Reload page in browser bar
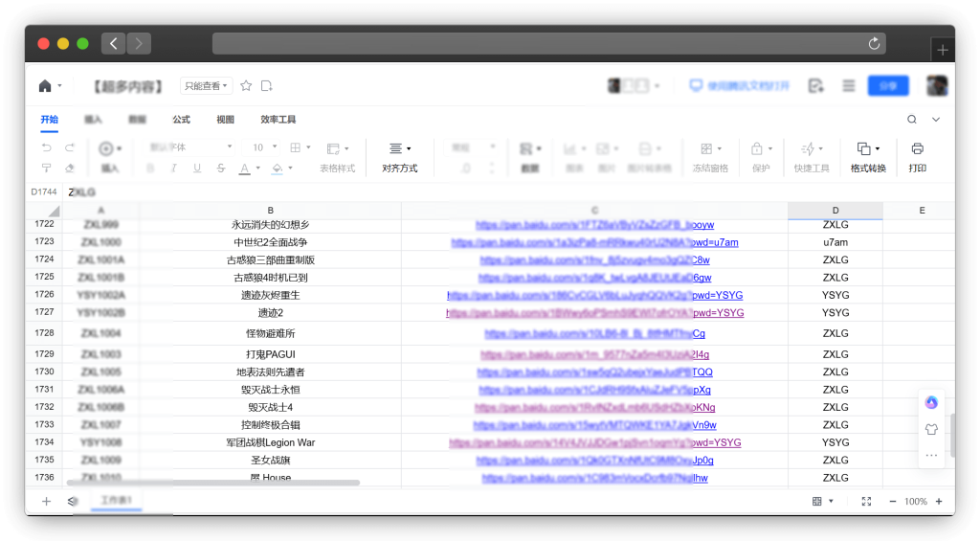This screenshot has width=980, height=541. (x=874, y=43)
